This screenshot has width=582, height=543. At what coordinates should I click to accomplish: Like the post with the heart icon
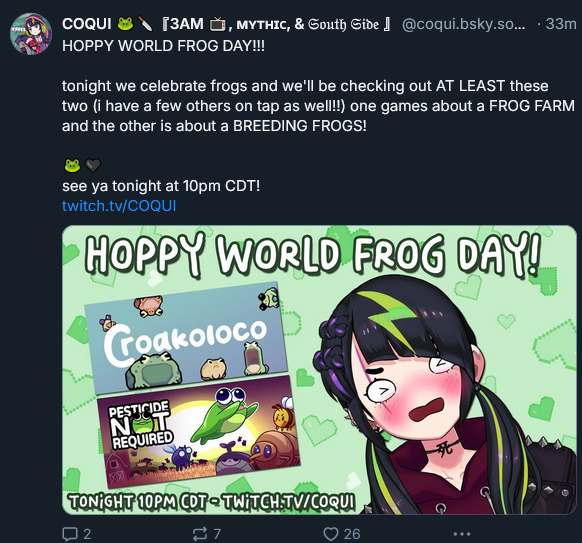click(330, 534)
